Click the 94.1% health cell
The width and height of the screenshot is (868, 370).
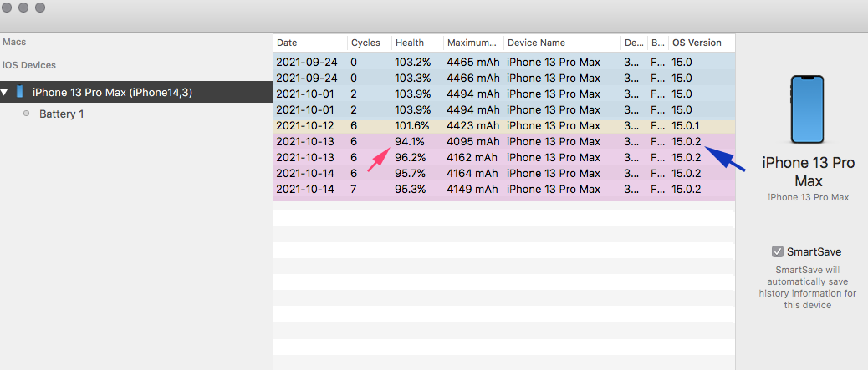click(411, 142)
